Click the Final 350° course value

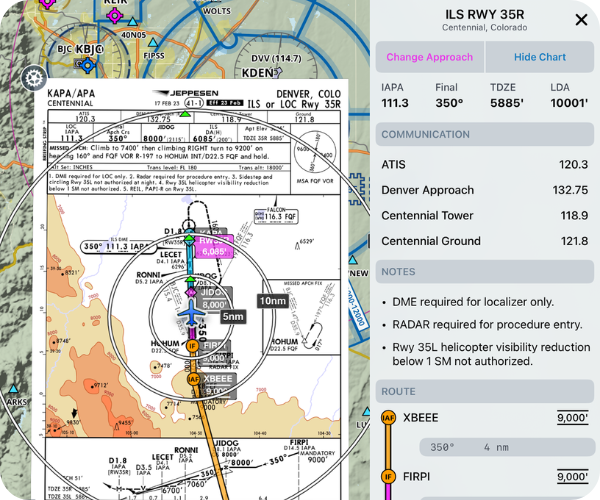(449, 103)
